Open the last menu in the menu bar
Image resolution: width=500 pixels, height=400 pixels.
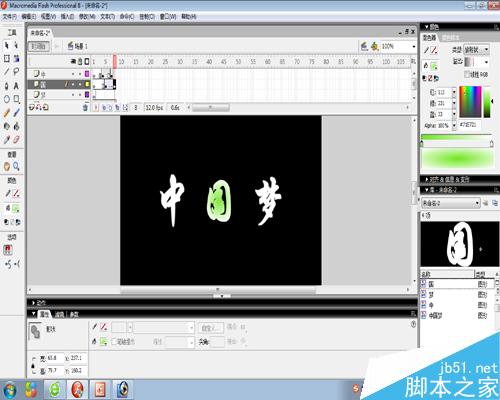click(x=188, y=16)
